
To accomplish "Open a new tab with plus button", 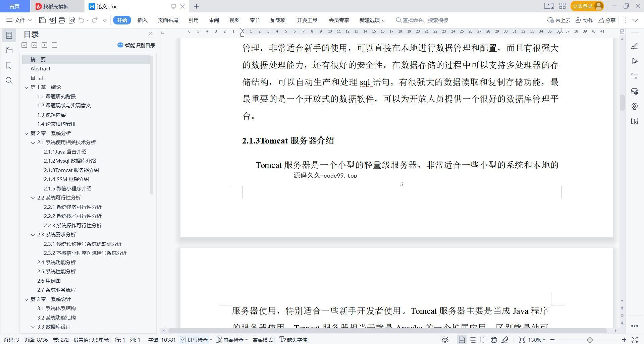I will pos(197,6).
